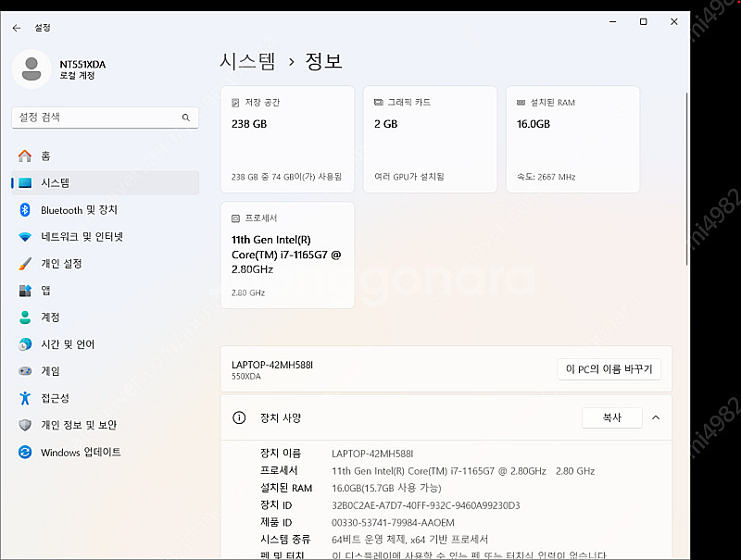This screenshot has height=560, width=741.
Task: Click 이 PC의 이름 바꾸기 button
Action: tap(609, 368)
